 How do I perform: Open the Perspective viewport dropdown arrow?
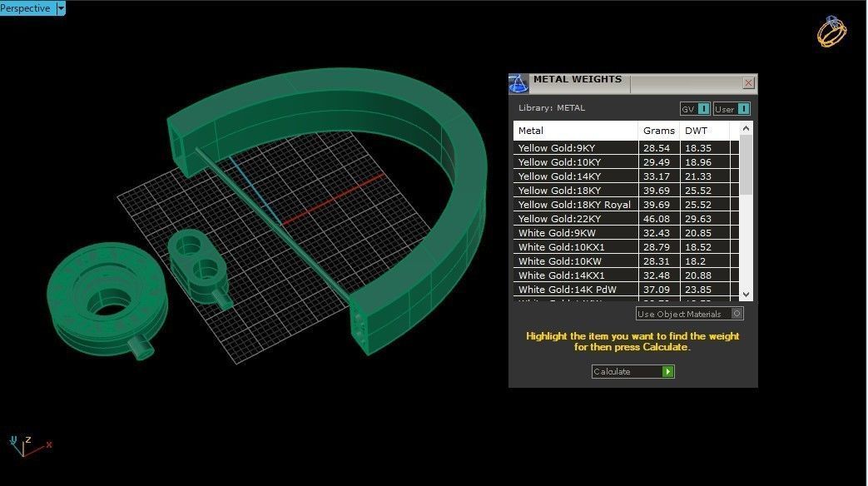[61, 7]
